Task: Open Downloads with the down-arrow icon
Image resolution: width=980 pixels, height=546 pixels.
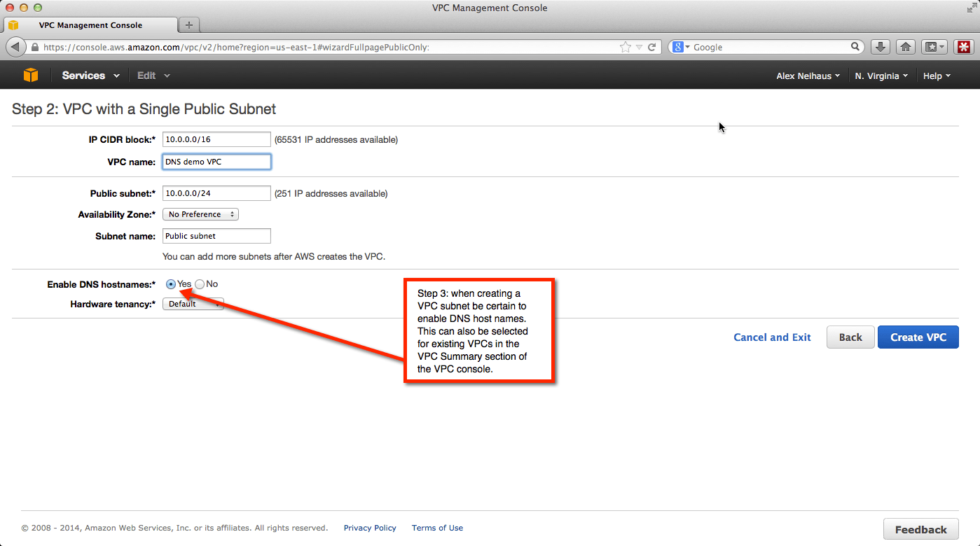Action: point(880,47)
